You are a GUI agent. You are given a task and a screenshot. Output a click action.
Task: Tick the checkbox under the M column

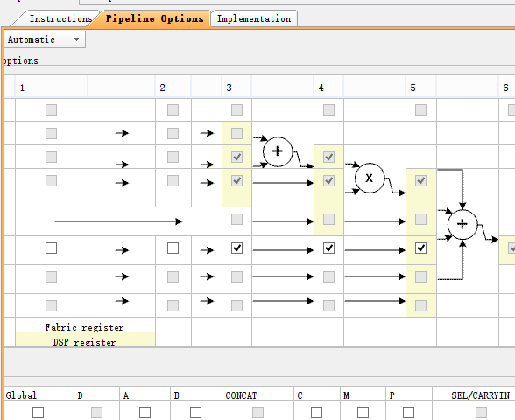click(363, 412)
